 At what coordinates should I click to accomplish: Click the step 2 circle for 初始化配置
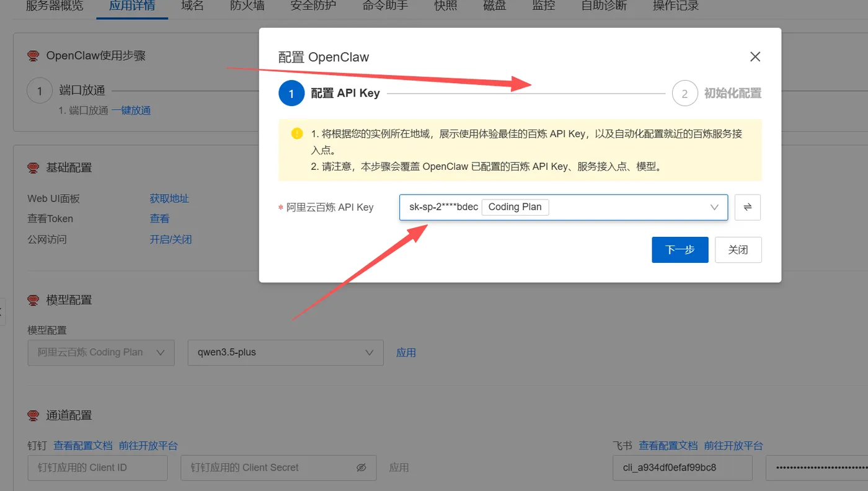click(684, 94)
